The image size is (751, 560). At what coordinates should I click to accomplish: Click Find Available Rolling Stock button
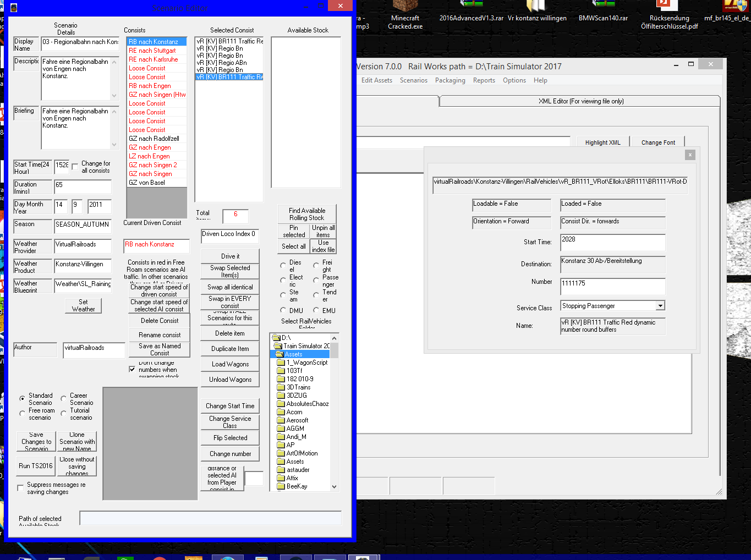307,214
